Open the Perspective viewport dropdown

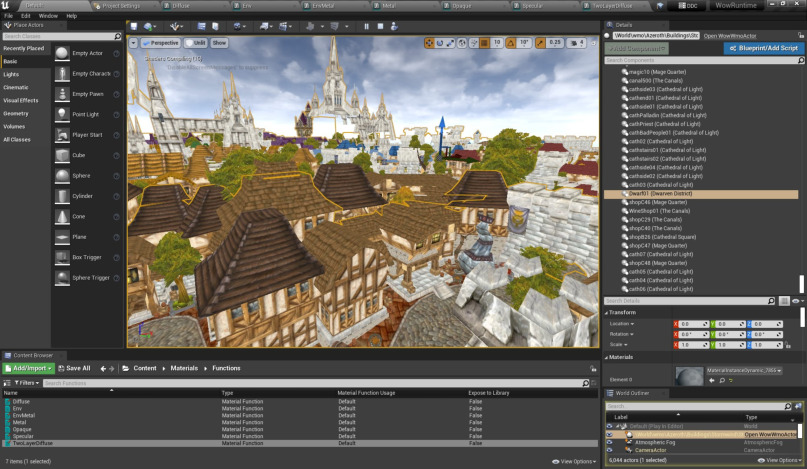(160, 43)
